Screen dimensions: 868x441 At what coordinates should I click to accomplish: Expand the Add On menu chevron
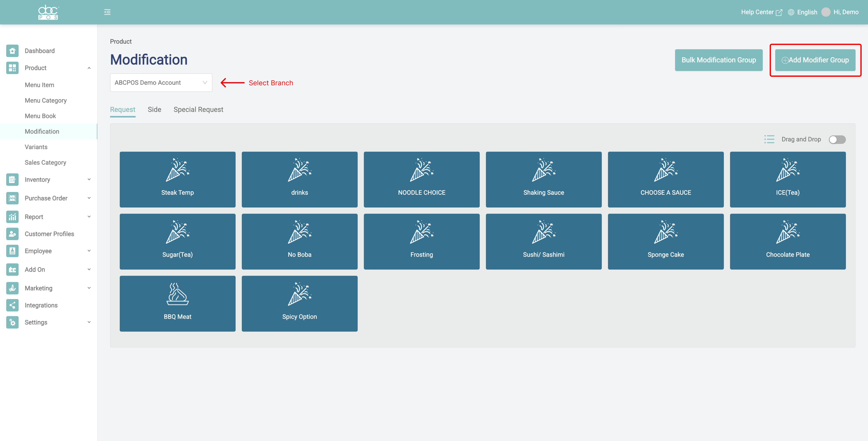pos(89,269)
